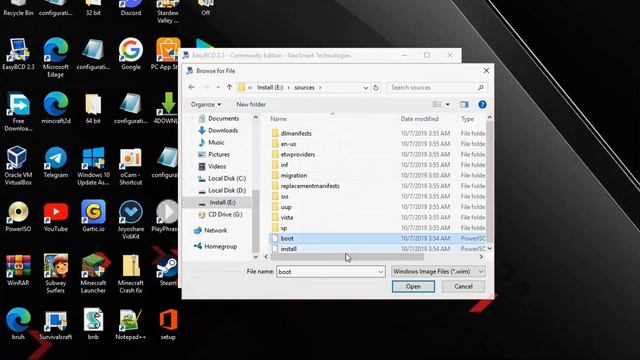
Task: Open the YouTube desktop shortcut
Action: tap(56, 216)
